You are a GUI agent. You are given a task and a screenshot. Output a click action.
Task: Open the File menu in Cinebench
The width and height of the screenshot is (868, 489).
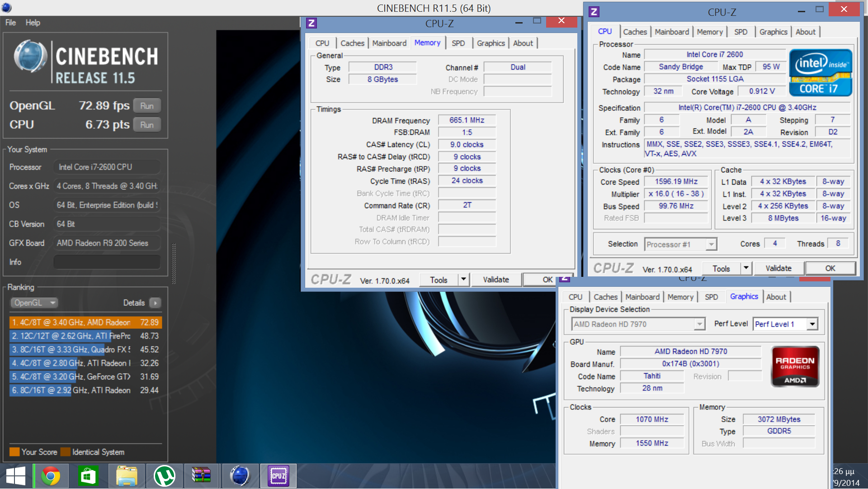pos(10,23)
